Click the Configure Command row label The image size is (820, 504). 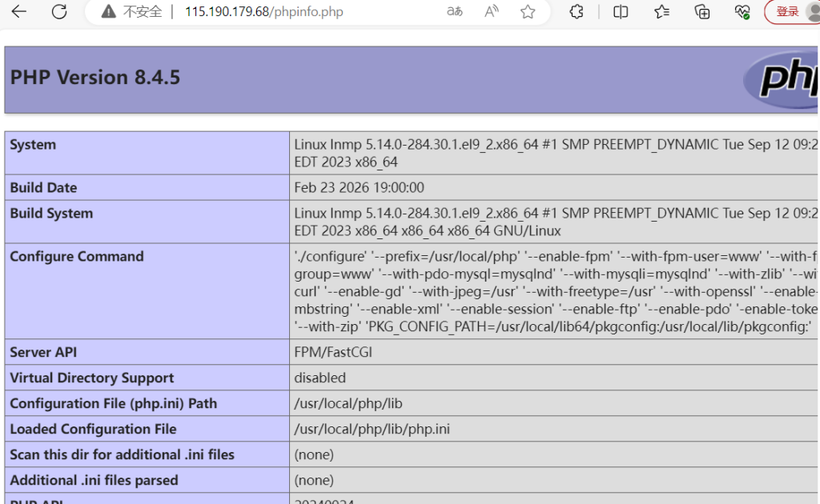click(77, 257)
